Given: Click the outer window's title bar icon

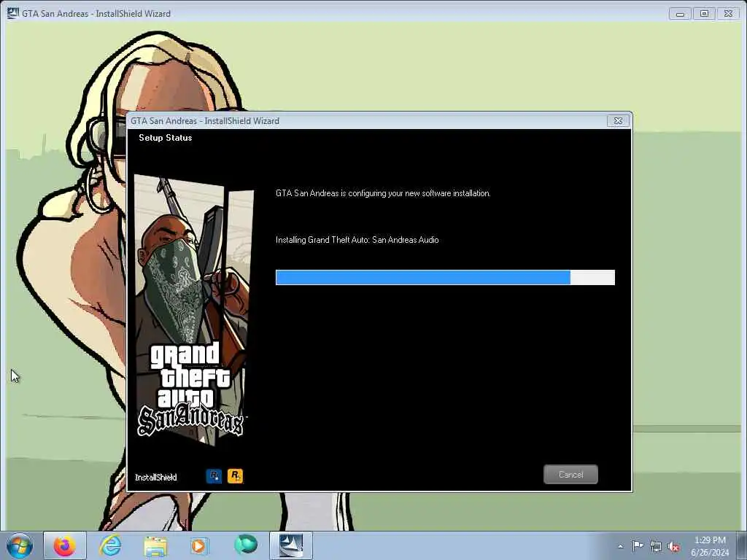Looking at the screenshot, I should pyautogui.click(x=13, y=13).
